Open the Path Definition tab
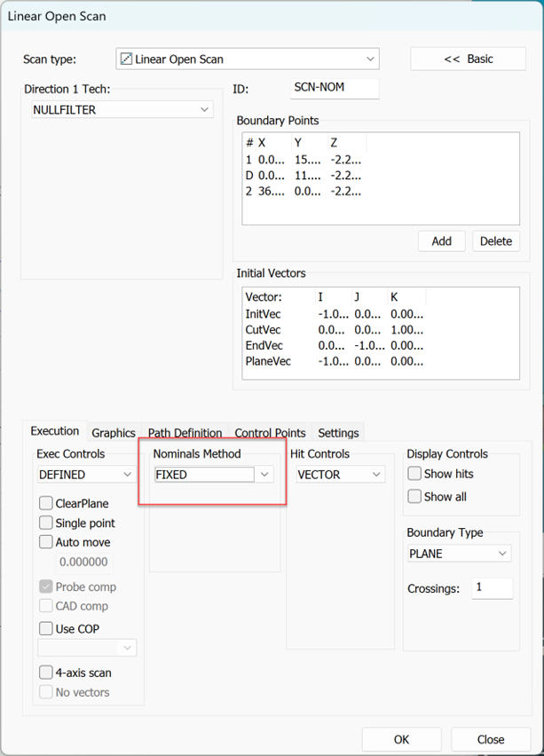544x756 pixels. coord(185,433)
